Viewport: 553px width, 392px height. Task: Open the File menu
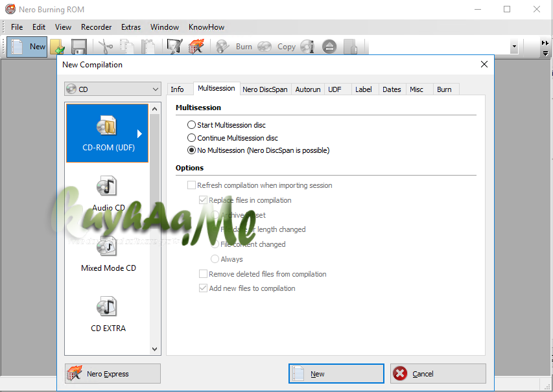point(17,27)
